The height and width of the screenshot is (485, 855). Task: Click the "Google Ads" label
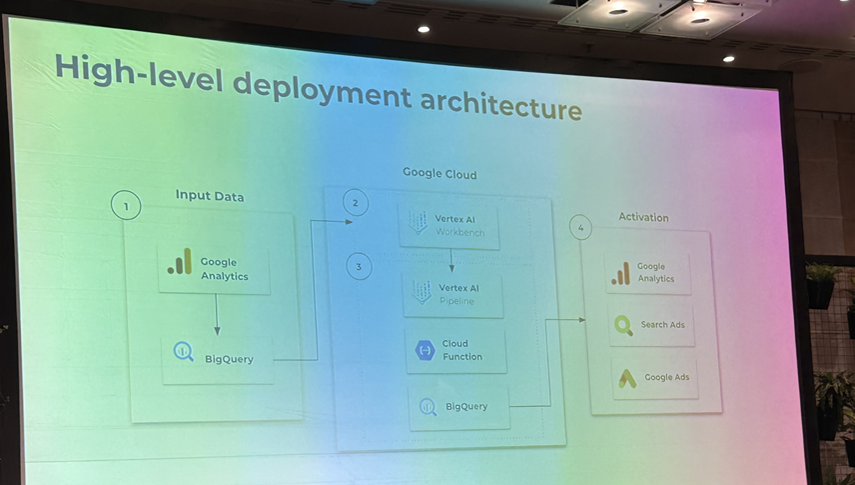(666, 377)
